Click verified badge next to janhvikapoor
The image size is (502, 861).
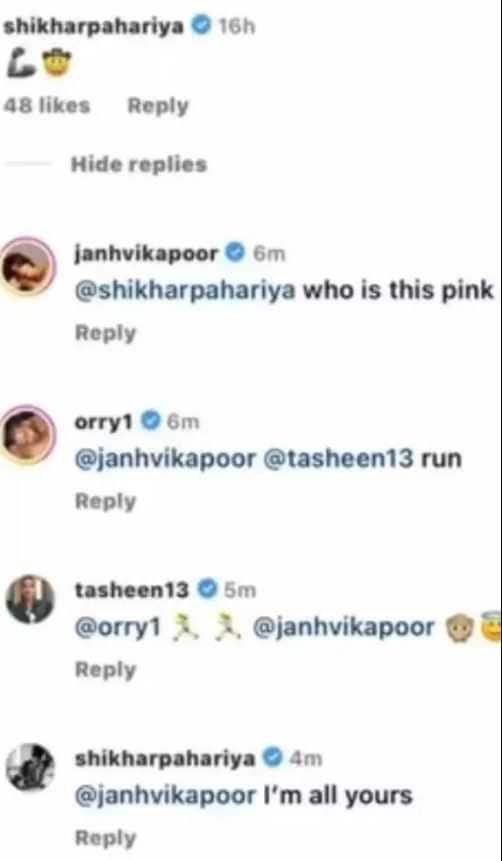click(235, 253)
